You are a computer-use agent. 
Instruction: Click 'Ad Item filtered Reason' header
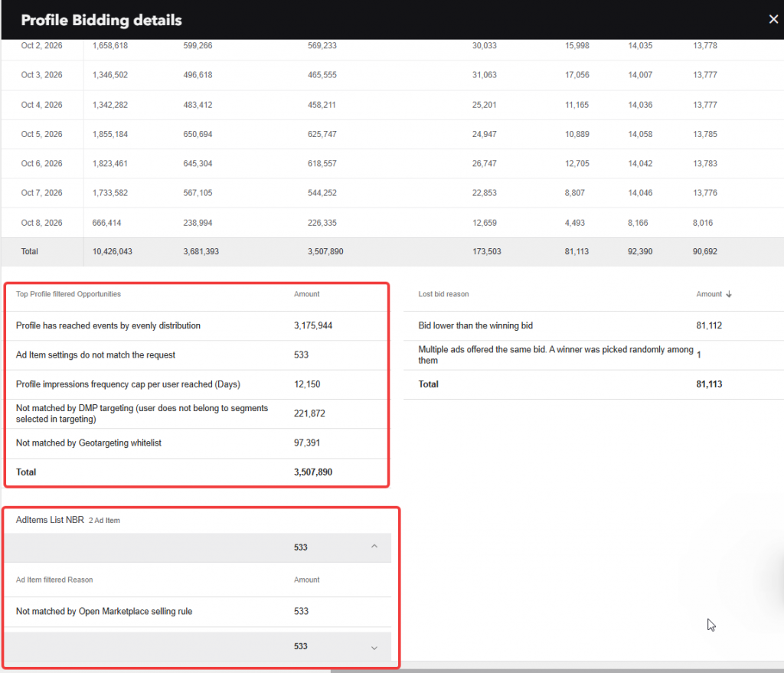pos(54,580)
